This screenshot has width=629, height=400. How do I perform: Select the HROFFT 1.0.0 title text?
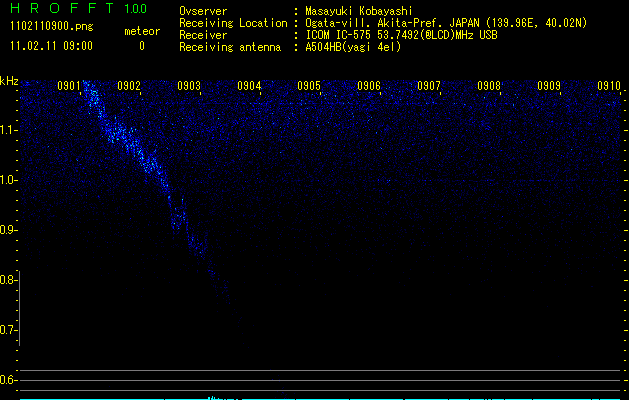[x=79, y=8]
